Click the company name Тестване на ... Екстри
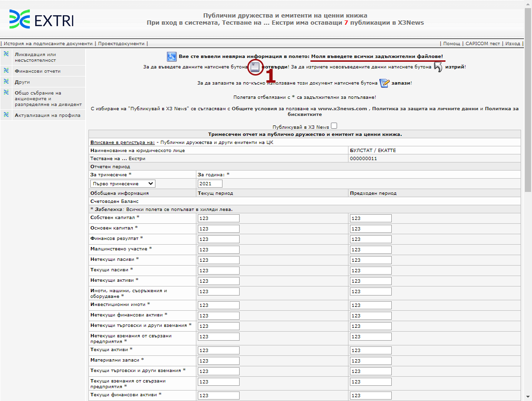The height and width of the screenshot is (401, 532). point(118,159)
